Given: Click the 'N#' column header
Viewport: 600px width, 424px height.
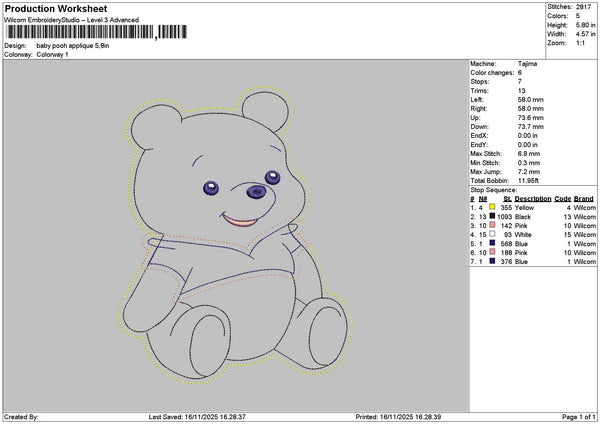Looking at the screenshot, I should pyautogui.click(x=483, y=199).
